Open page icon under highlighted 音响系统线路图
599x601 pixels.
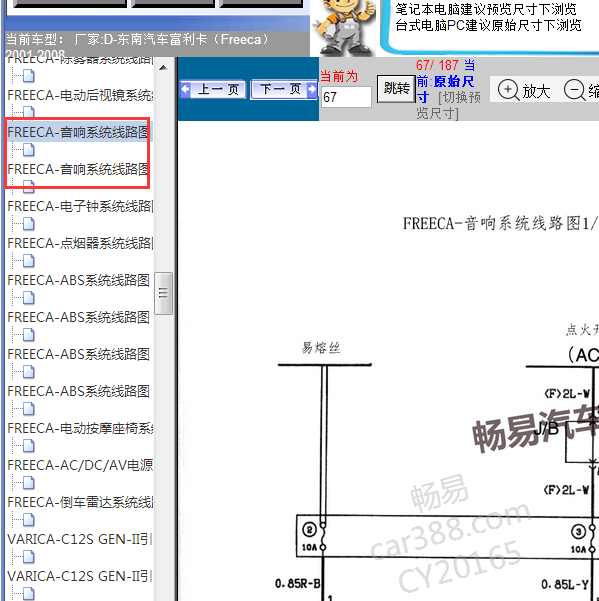click(x=29, y=150)
